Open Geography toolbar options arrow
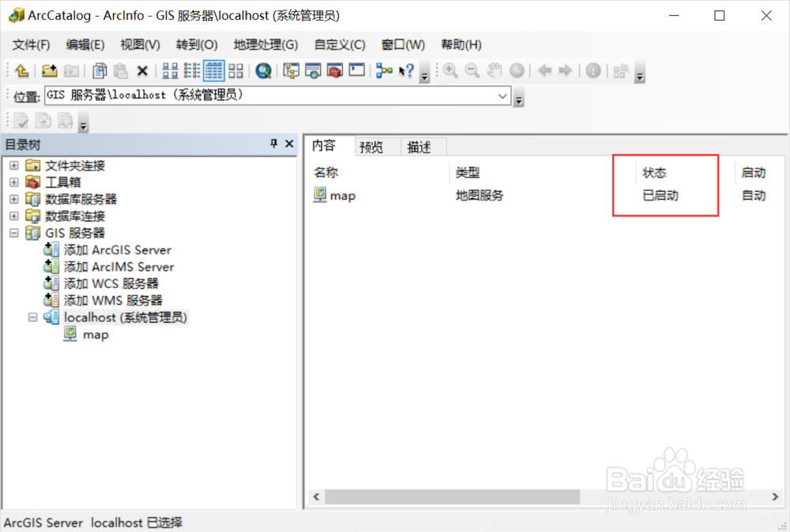This screenshot has width=790, height=532. [x=640, y=73]
